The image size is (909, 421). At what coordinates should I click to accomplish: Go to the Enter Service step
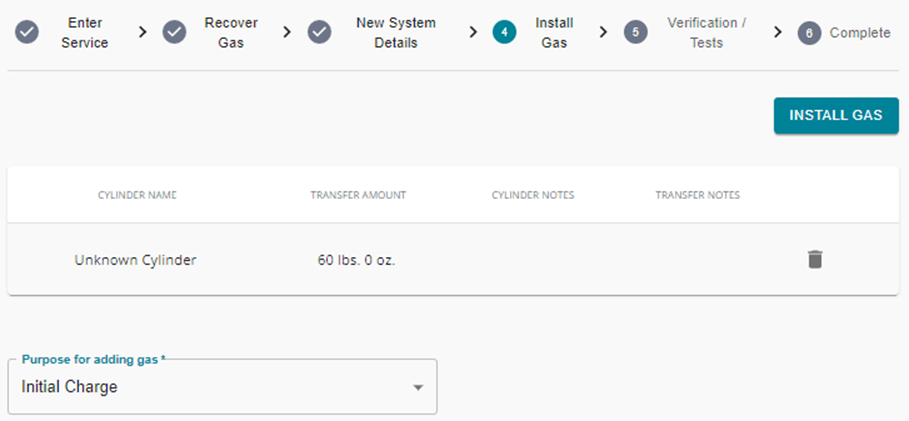[x=85, y=32]
